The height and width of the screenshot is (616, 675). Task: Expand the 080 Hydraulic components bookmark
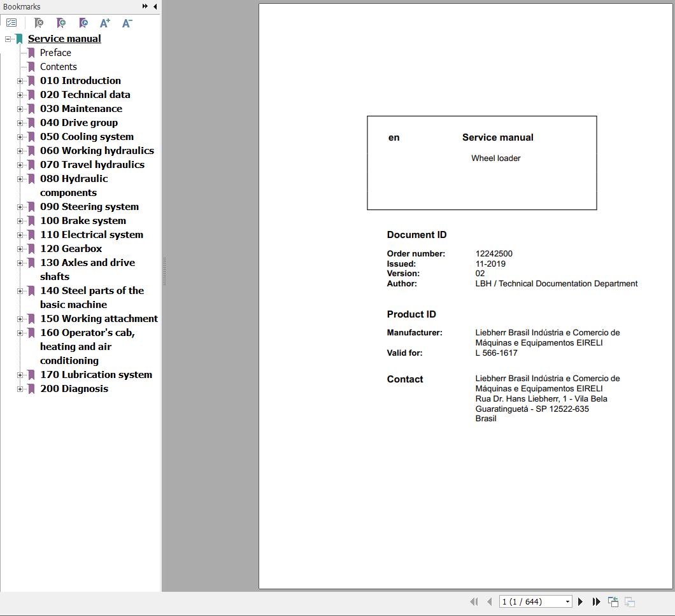[x=20, y=179]
